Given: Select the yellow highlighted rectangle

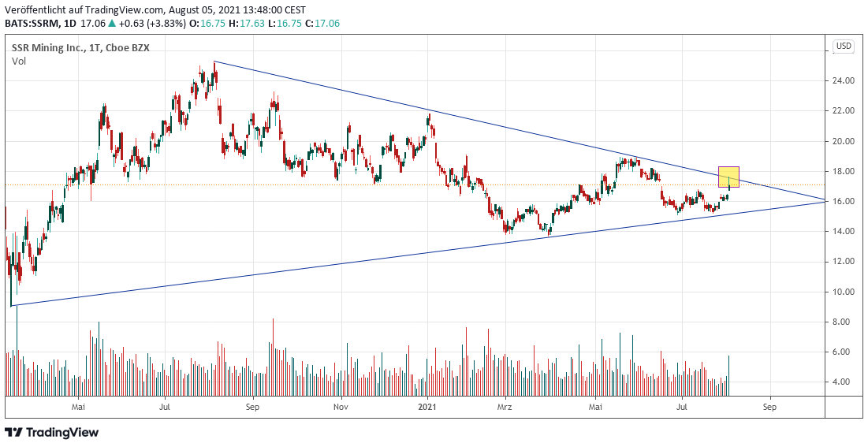Looking at the screenshot, I should (x=728, y=177).
